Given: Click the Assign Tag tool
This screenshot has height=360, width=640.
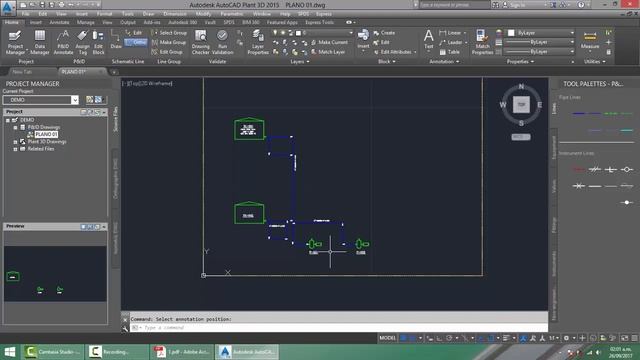Looking at the screenshot, I should pos(82,42).
